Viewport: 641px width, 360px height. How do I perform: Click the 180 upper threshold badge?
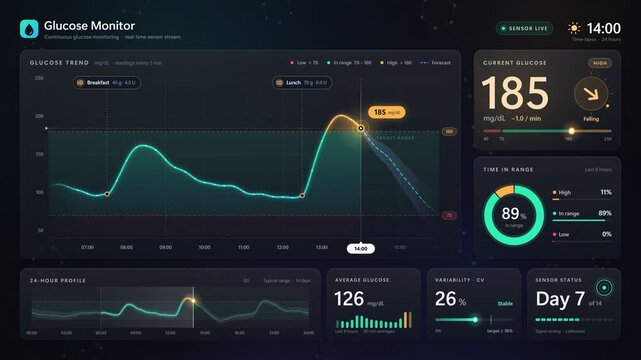[x=449, y=132]
